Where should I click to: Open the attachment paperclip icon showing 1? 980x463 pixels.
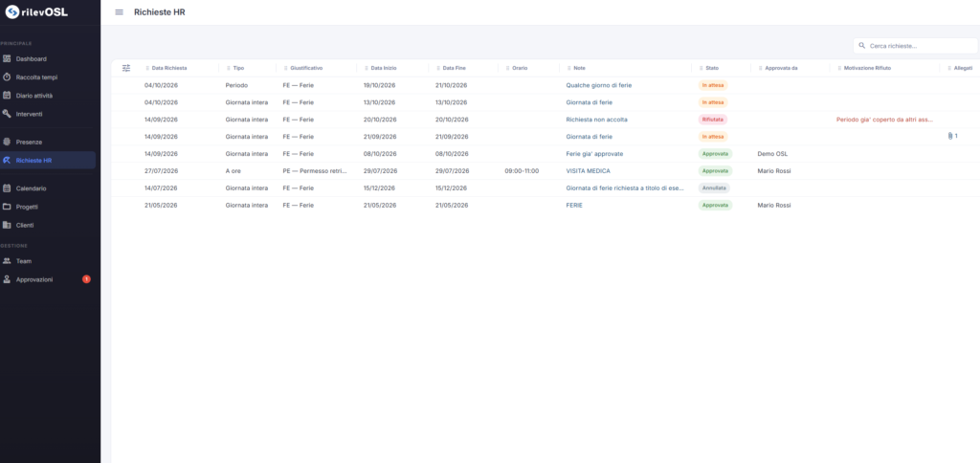click(x=952, y=136)
